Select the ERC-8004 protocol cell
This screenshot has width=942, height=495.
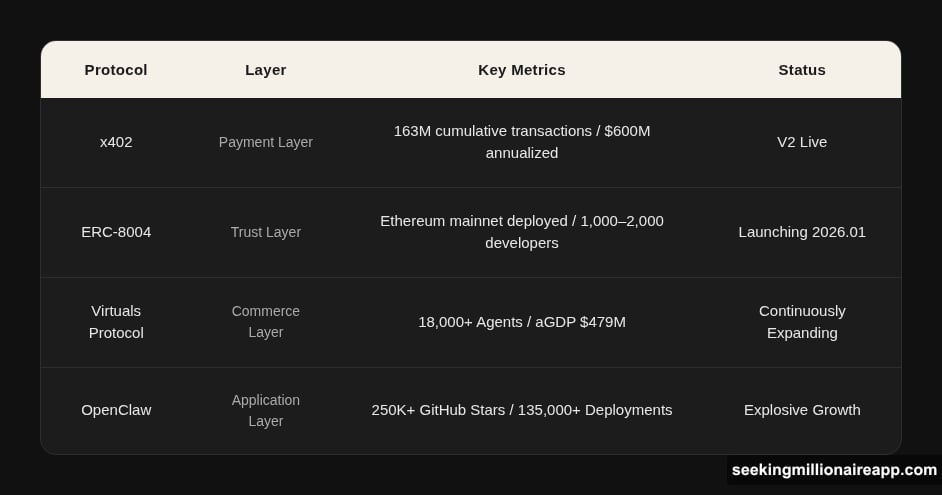coord(116,232)
